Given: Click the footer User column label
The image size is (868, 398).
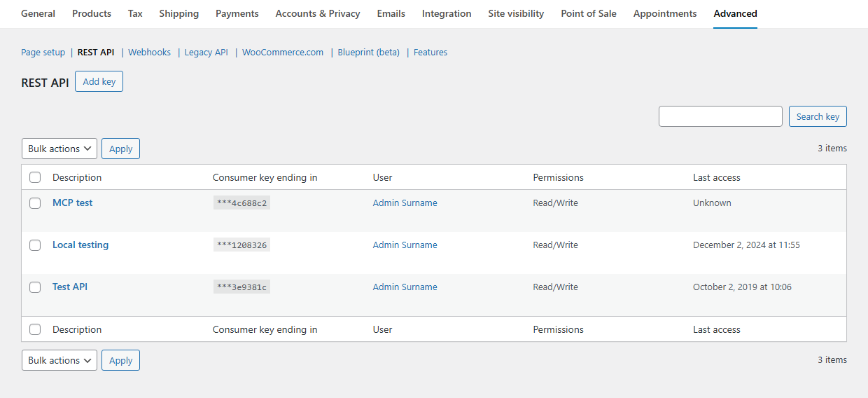Looking at the screenshot, I should [383, 329].
